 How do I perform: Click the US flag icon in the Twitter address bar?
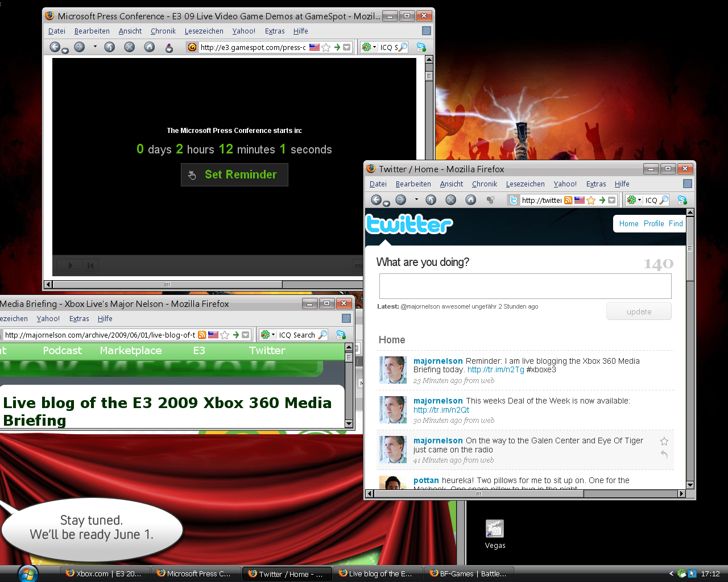580,200
